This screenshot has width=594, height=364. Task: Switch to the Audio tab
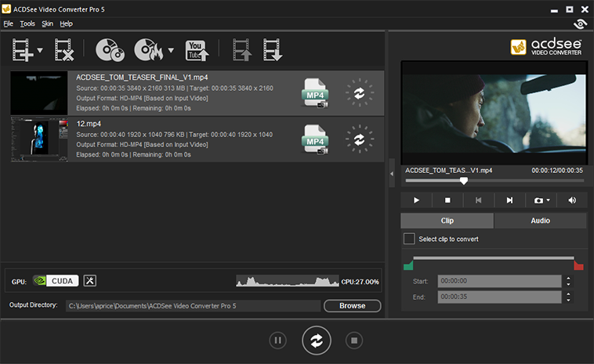[x=540, y=221]
